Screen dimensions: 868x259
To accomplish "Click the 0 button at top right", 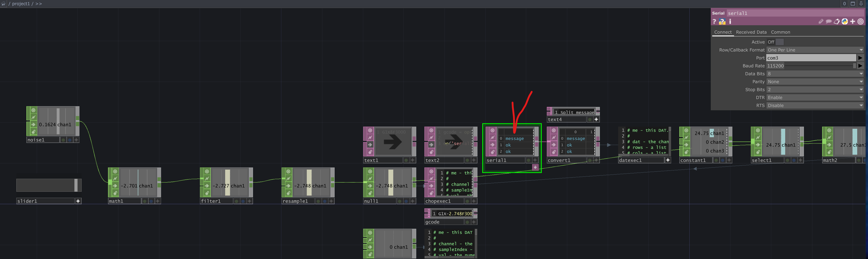I will (x=844, y=4).
